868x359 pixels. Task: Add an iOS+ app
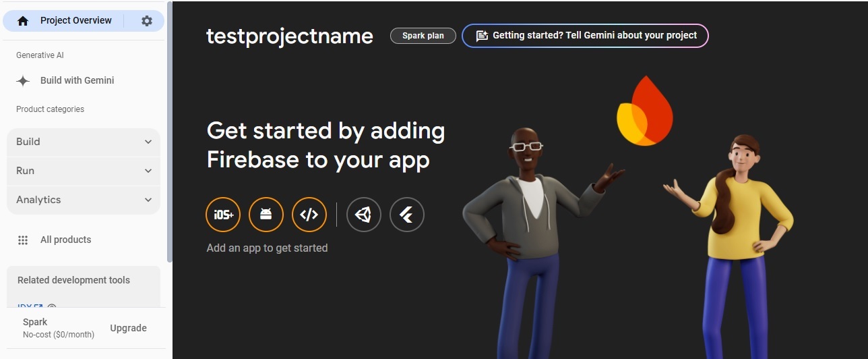[x=223, y=215]
